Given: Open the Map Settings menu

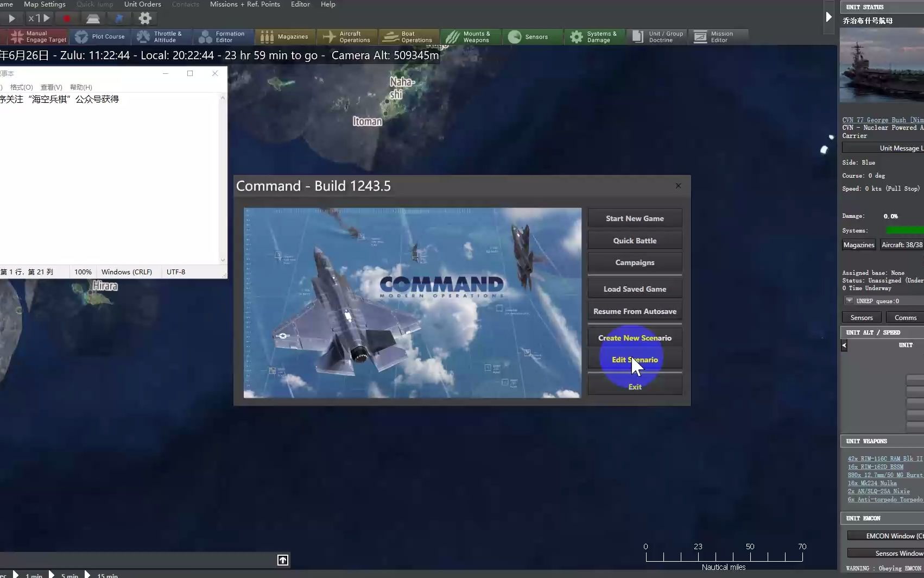Looking at the screenshot, I should coord(45,4).
